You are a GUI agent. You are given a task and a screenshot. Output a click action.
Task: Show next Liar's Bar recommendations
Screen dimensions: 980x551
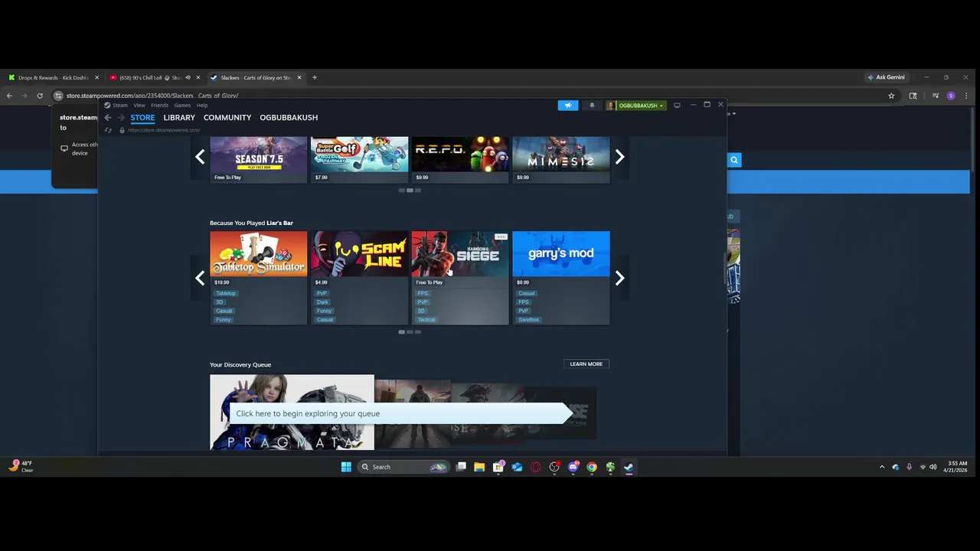click(619, 278)
